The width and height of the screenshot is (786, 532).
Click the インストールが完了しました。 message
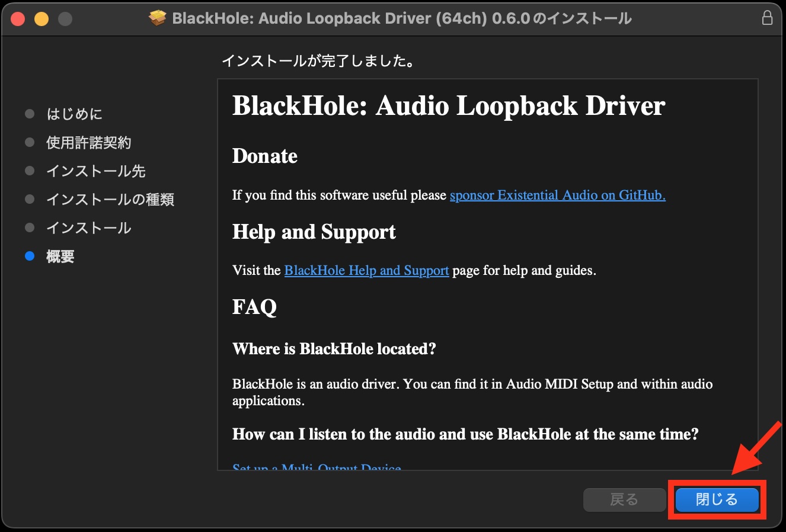(x=318, y=61)
